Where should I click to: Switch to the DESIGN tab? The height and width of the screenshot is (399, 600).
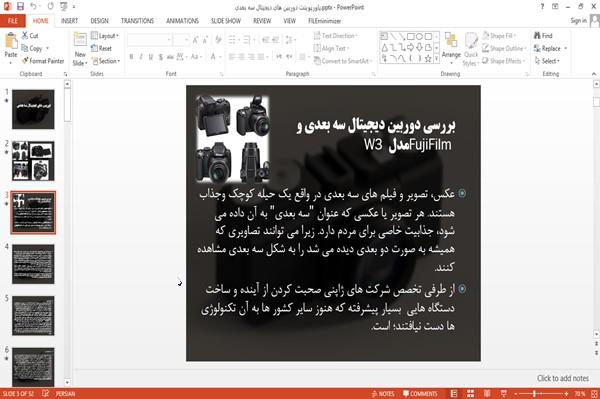tap(99, 21)
